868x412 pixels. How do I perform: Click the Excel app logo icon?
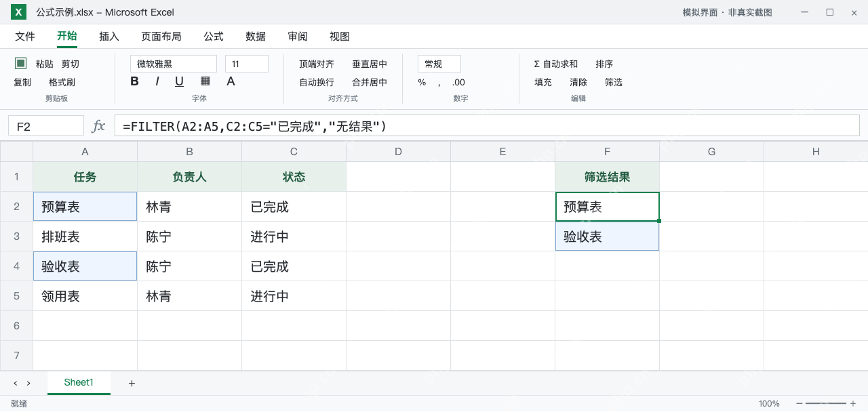click(19, 12)
